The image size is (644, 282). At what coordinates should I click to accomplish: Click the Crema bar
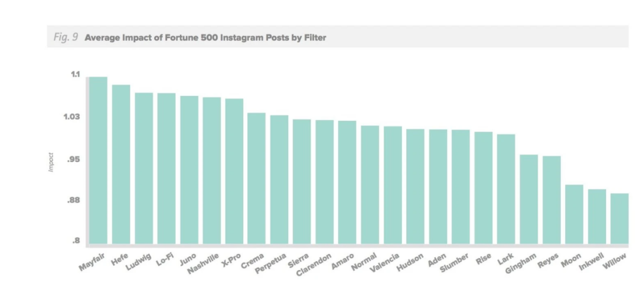click(256, 178)
